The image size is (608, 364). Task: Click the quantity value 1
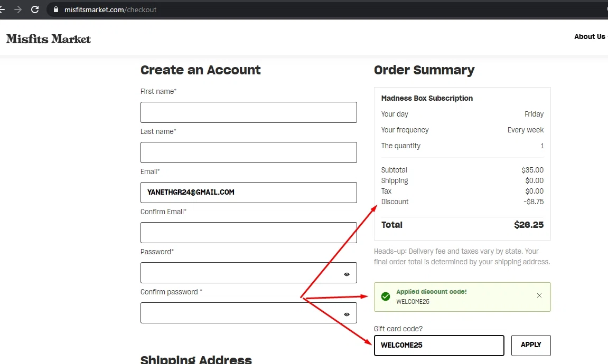coord(542,146)
